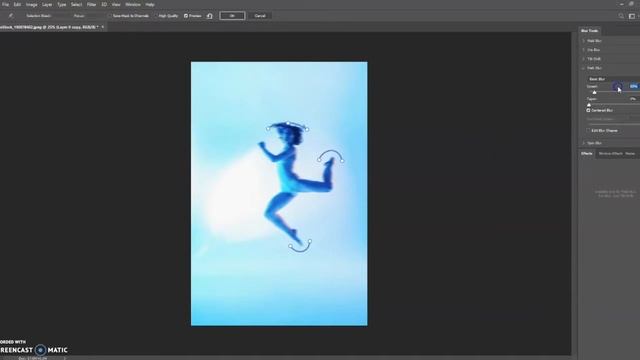
Task: Select the blur pin tool icon
Action: (11, 16)
